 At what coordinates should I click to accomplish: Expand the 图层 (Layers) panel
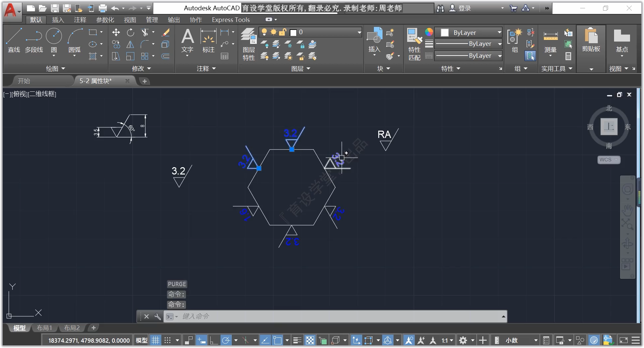[x=301, y=69]
